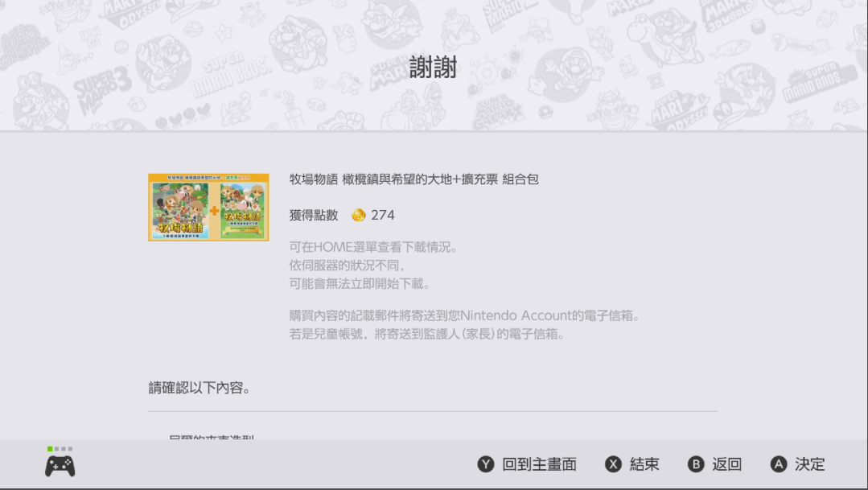Click the partially visible text below divider
This screenshot has height=490, width=868.
click(212, 437)
